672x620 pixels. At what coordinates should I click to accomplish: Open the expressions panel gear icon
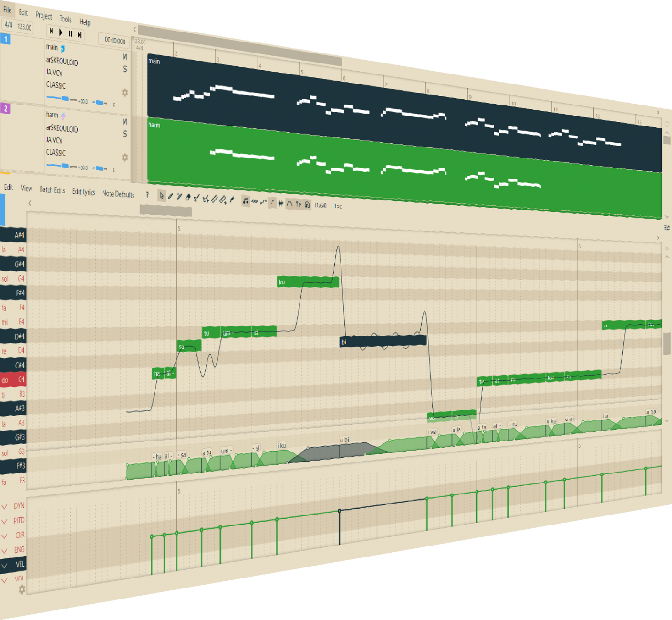pos(21,589)
